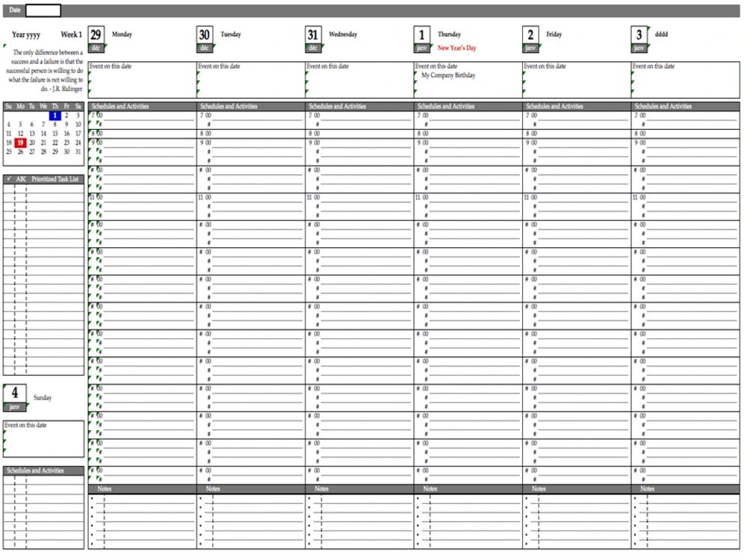Image resolution: width=747 pixels, height=560 pixels.
Task: Select the 'My Company Birthday' event entry
Action: coord(448,75)
